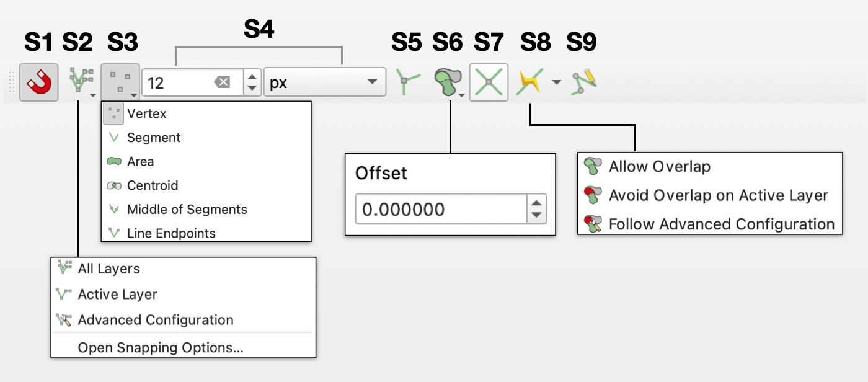The width and height of the screenshot is (868, 382).
Task: Click the tolerance value field showing 12
Action: [x=177, y=82]
